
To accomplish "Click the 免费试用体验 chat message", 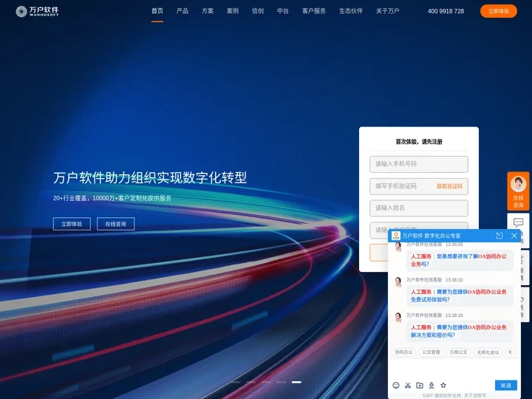I will pyautogui.click(x=459, y=296).
